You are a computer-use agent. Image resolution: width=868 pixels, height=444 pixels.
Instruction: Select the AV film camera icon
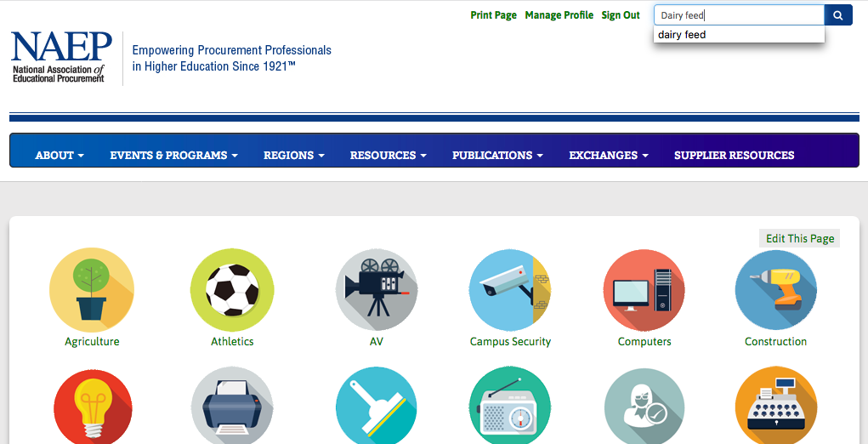coord(377,291)
